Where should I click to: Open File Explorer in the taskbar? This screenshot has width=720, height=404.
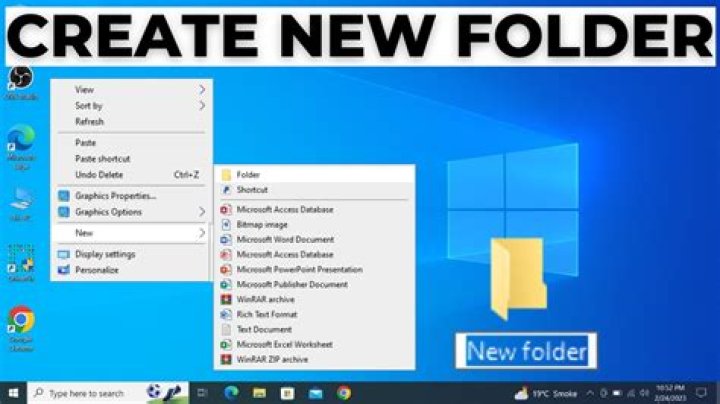coord(259,393)
